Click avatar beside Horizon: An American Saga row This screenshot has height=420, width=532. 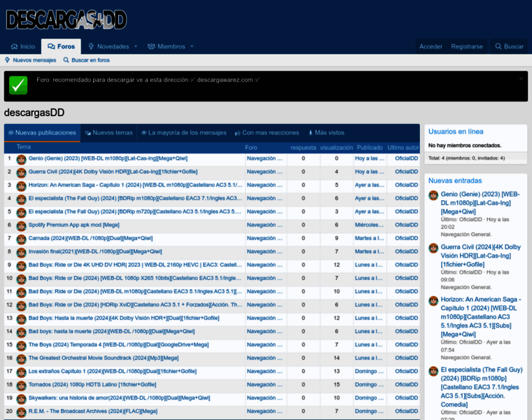tap(22, 186)
